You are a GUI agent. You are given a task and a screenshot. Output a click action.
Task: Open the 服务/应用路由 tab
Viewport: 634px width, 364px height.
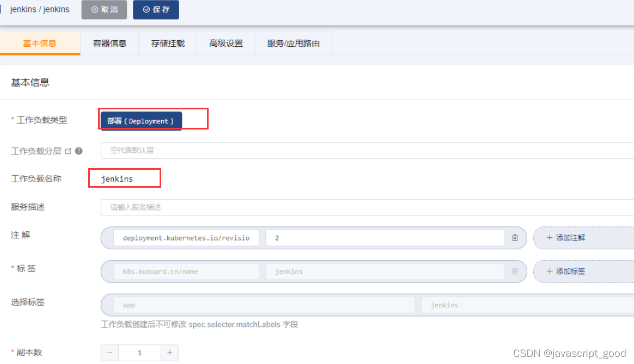pos(294,43)
